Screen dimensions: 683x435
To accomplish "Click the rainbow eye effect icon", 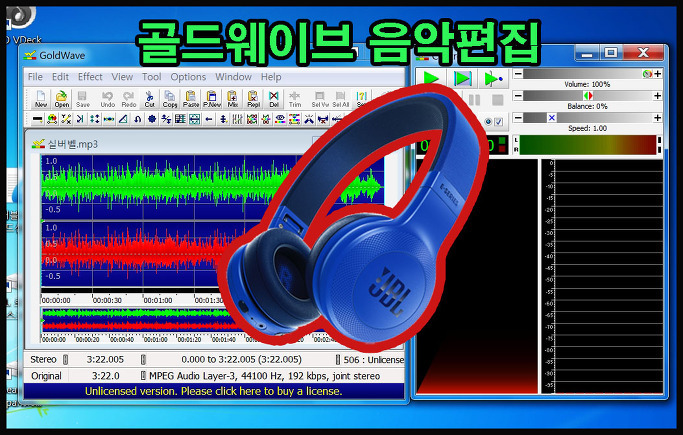I will [281, 118].
